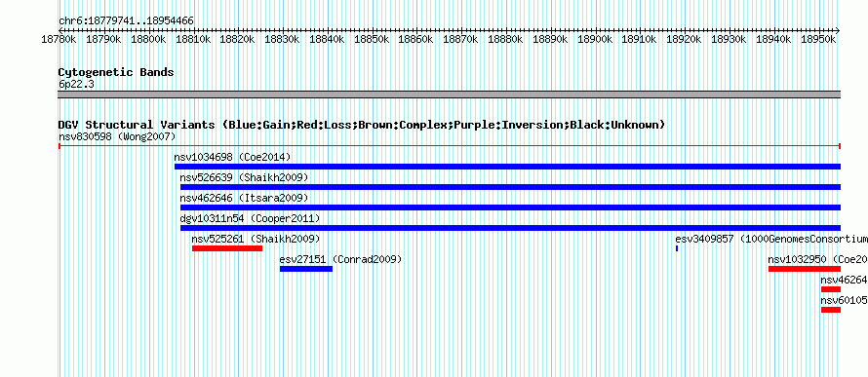The image size is (868, 377).
Task: Select the 6p22.3 band label
Action: [x=76, y=85]
